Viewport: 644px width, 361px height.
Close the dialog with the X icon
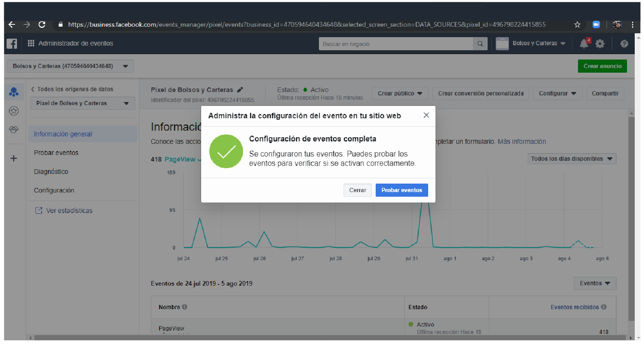click(x=426, y=115)
